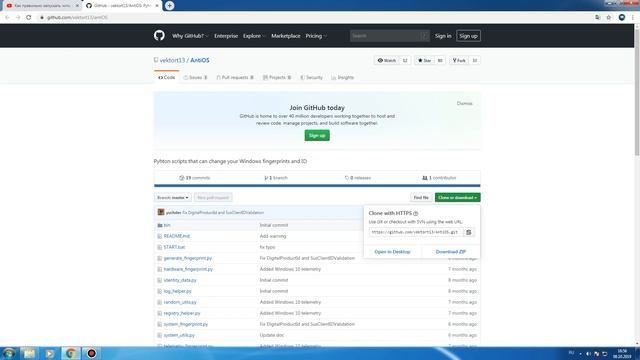The width and height of the screenshot is (640, 360).
Task: Switch to Issues tab
Action: click(x=196, y=78)
